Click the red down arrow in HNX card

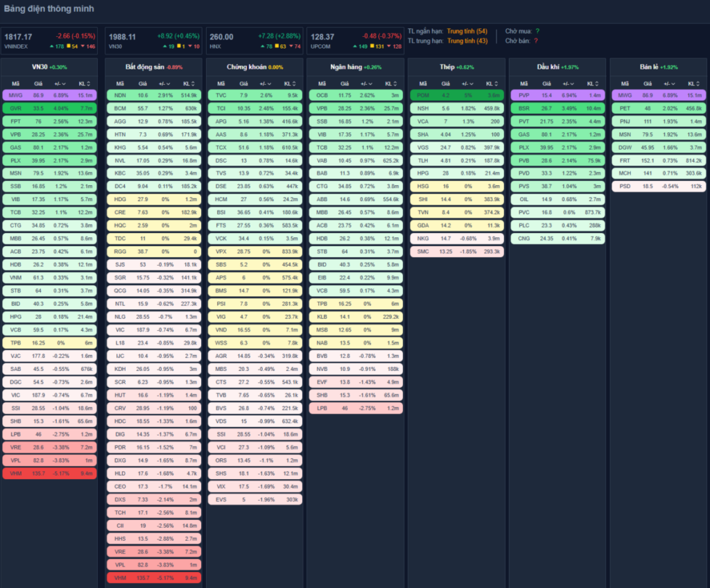point(290,46)
